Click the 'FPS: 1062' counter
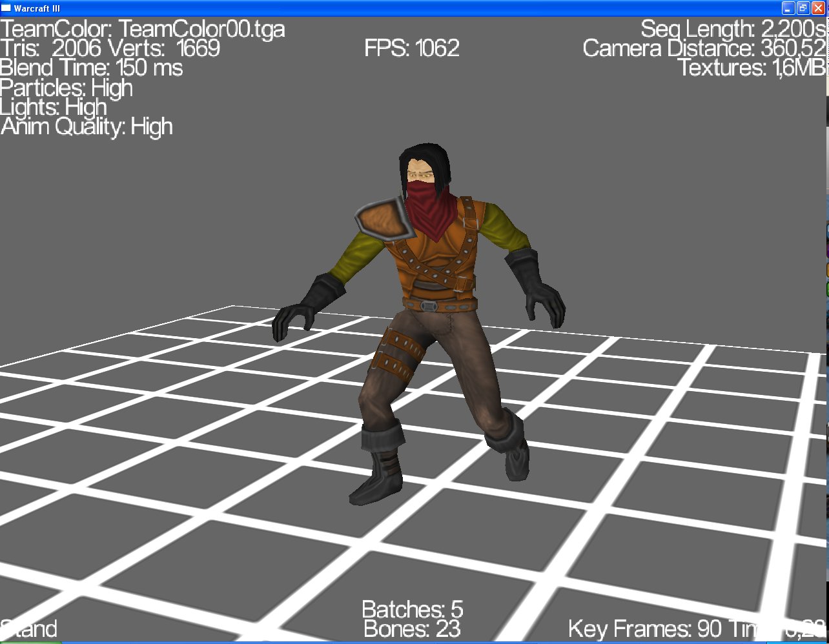Screen dimensions: 829x644 [x=412, y=48]
